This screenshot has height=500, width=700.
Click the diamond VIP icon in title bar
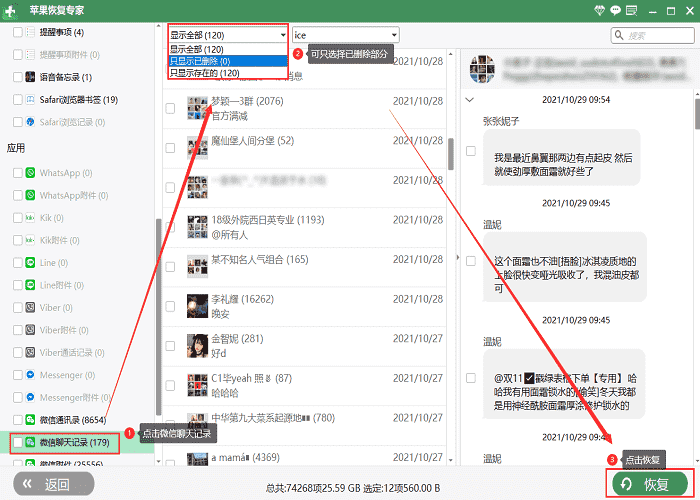point(600,10)
